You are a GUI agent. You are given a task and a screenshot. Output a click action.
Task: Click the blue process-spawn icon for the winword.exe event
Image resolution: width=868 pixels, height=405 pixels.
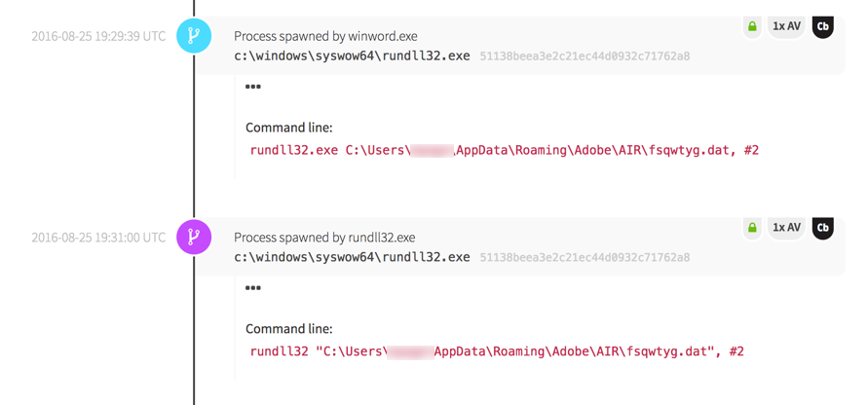(194, 37)
